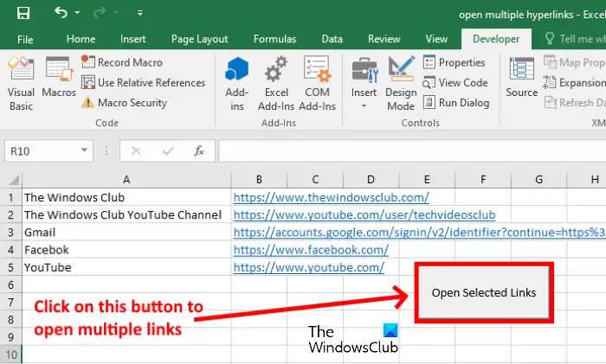Open the XML Source pane

click(x=522, y=77)
